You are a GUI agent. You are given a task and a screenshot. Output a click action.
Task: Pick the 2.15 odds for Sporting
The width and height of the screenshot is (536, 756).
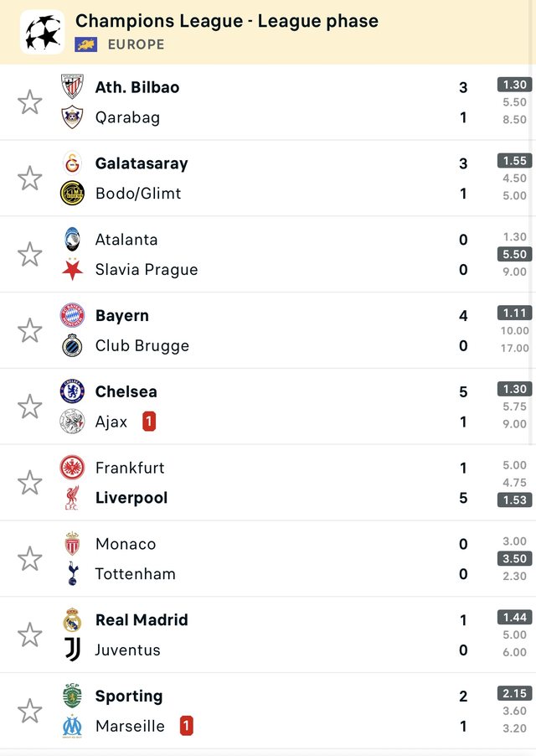513,693
